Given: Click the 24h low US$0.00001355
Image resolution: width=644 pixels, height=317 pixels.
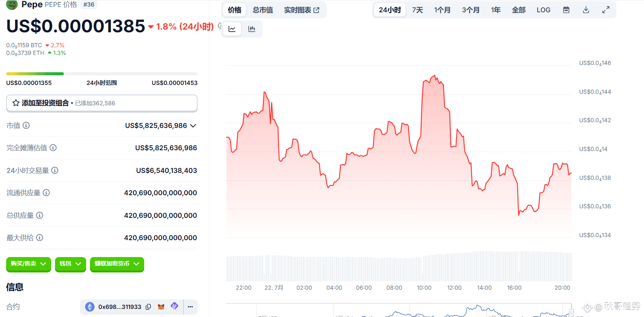Looking at the screenshot, I should 29,83.
